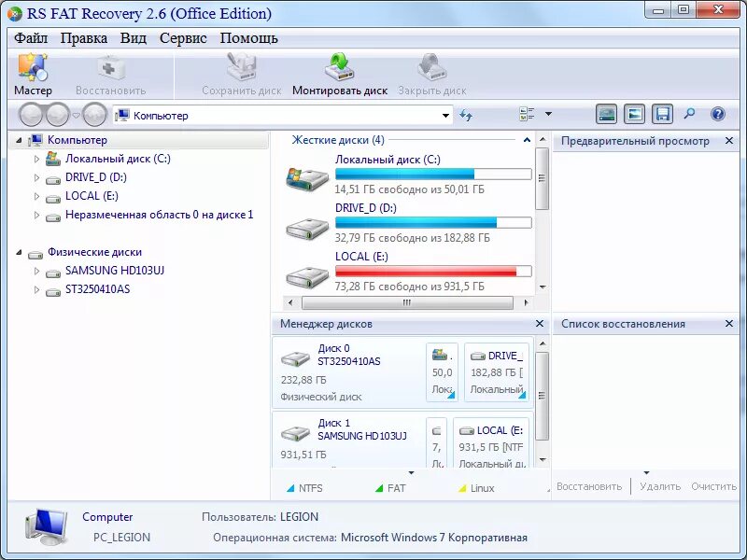Toggle the disk manager panel icon
This screenshot has width=747, height=560.
click(x=606, y=114)
